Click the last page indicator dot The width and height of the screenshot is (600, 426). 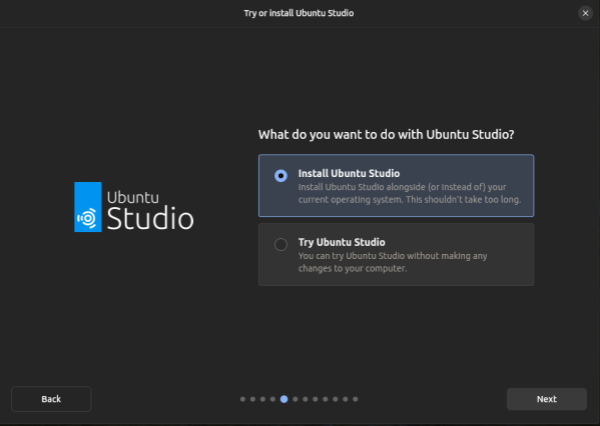click(355, 399)
